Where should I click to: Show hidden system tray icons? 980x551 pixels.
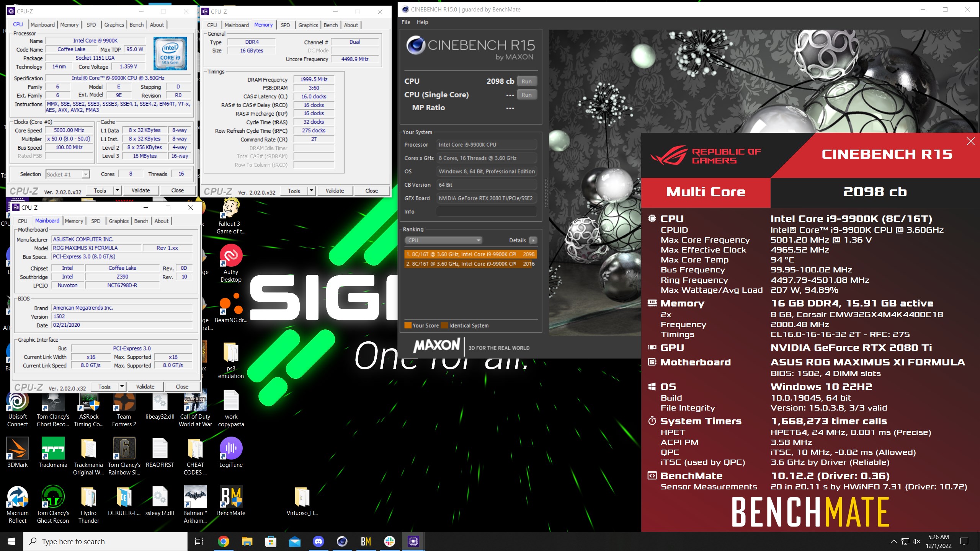click(x=893, y=541)
